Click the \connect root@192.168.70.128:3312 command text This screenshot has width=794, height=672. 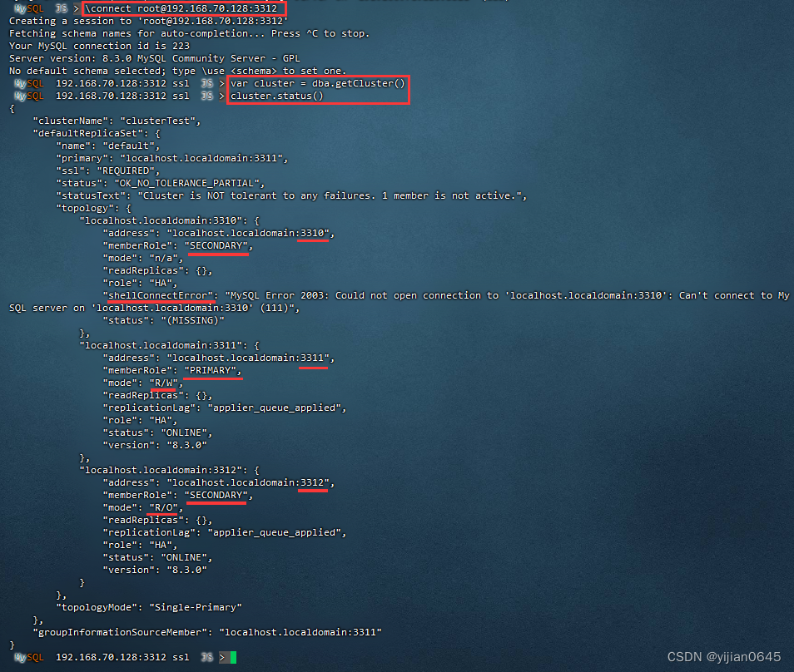coord(181,8)
